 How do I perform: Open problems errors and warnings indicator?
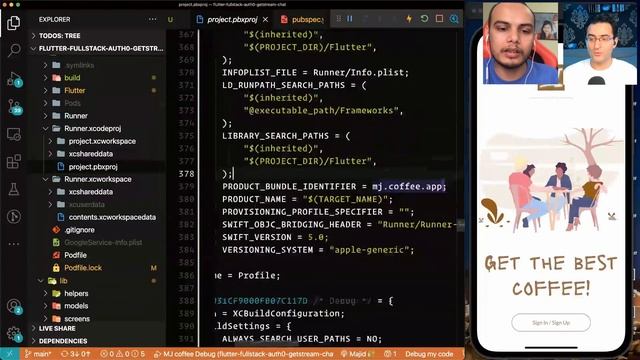[x=122, y=354]
